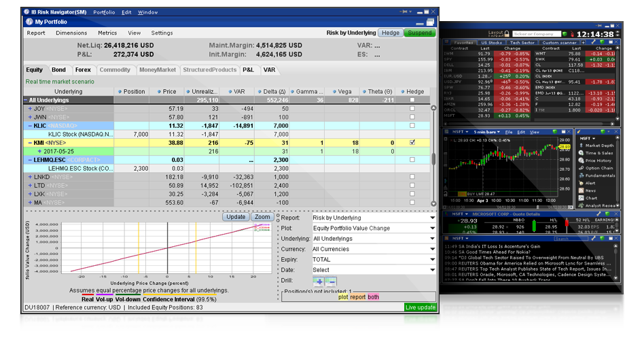Image resolution: width=644 pixels, height=340 pixels.
Task: Toggle Hedge checkbox for LEHMQ.ESC row
Action: coord(412,160)
